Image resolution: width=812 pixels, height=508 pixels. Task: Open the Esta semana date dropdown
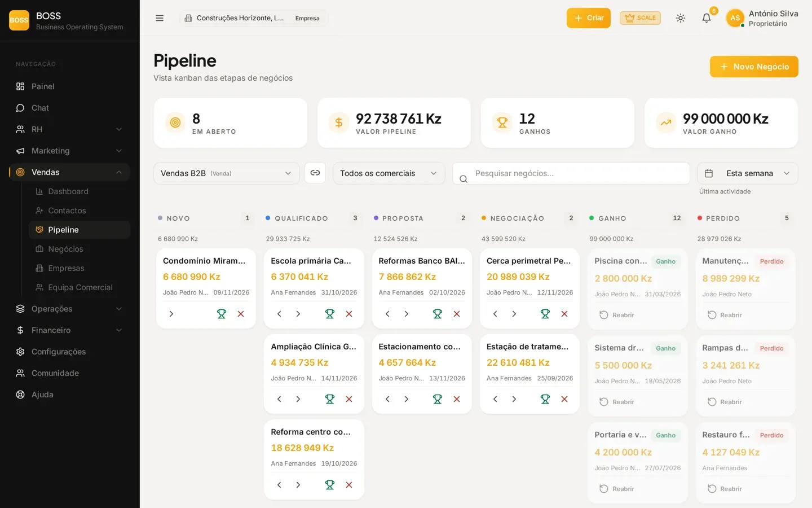pos(747,173)
